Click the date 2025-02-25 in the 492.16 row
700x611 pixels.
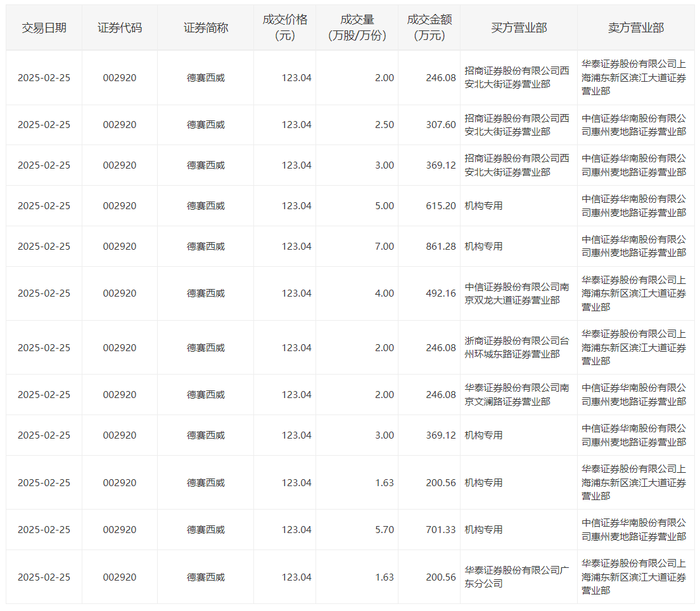44,293
